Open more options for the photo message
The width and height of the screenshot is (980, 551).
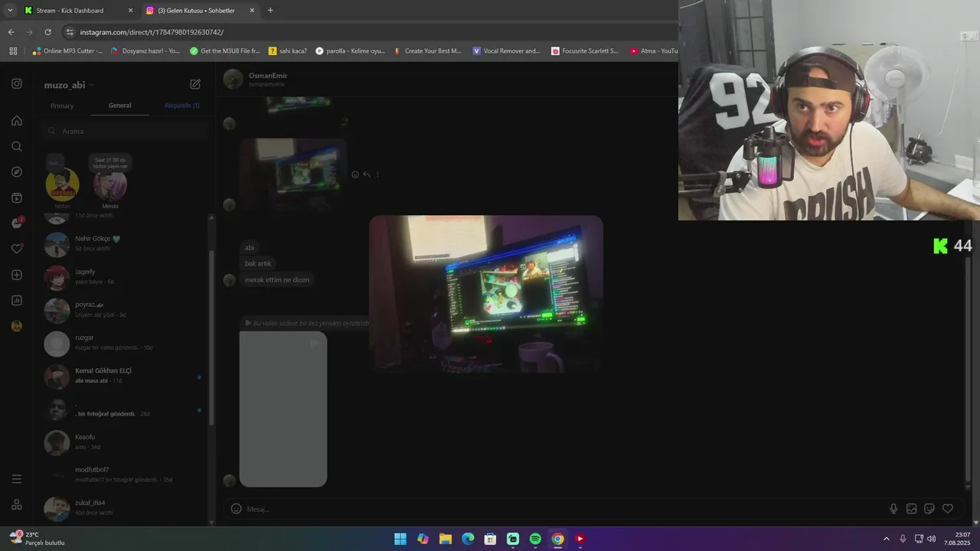point(377,174)
